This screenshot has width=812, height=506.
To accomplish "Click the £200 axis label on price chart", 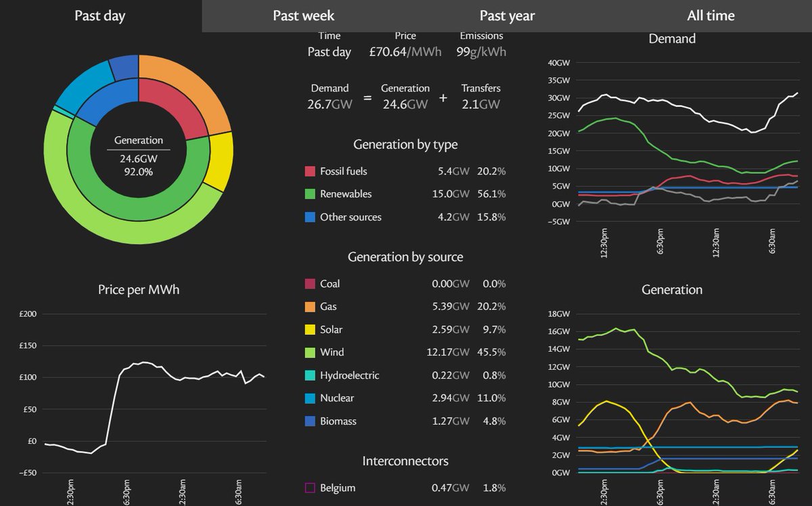I will pyautogui.click(x=29, y=315).
